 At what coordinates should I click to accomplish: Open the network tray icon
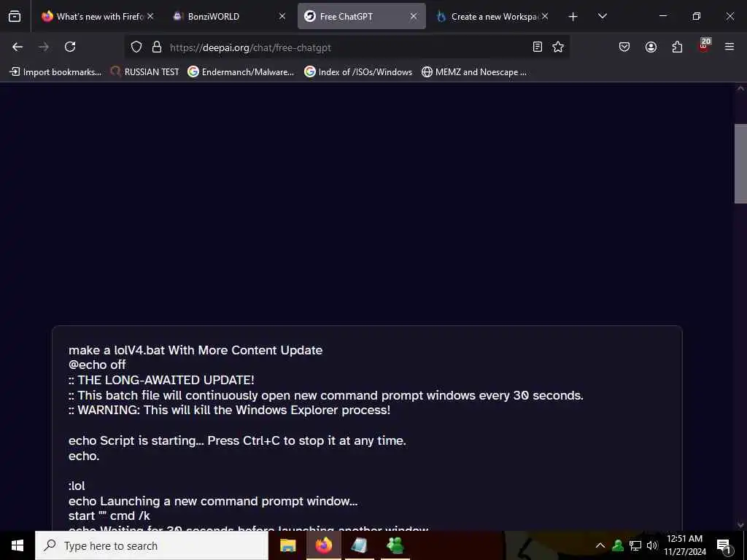tap(635, 545)
